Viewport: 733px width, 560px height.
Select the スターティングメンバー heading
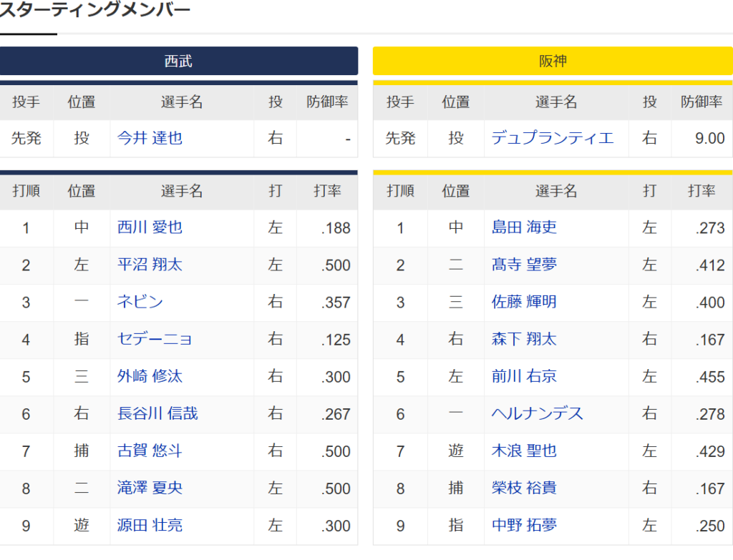click(95, 9)
